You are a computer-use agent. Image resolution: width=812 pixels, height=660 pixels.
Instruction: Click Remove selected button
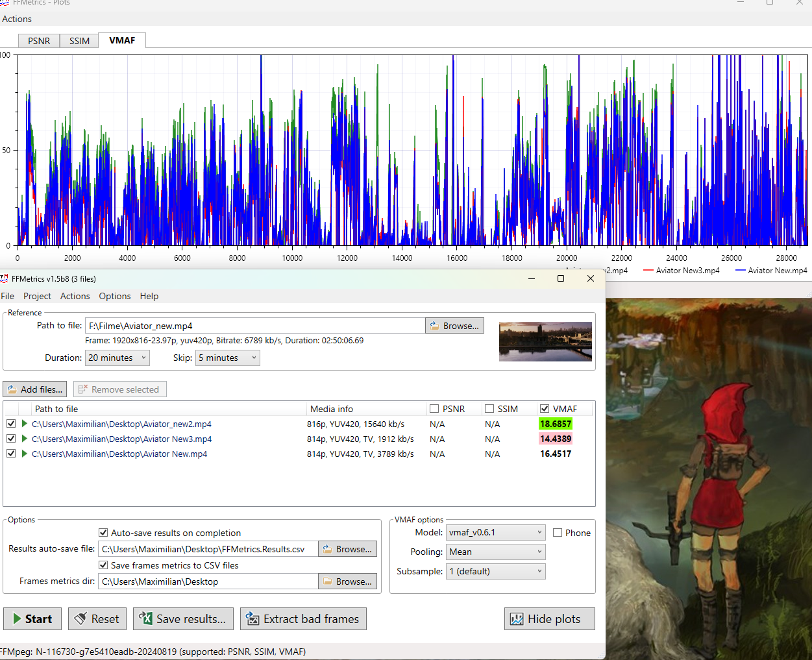click(x=119, y=389)
